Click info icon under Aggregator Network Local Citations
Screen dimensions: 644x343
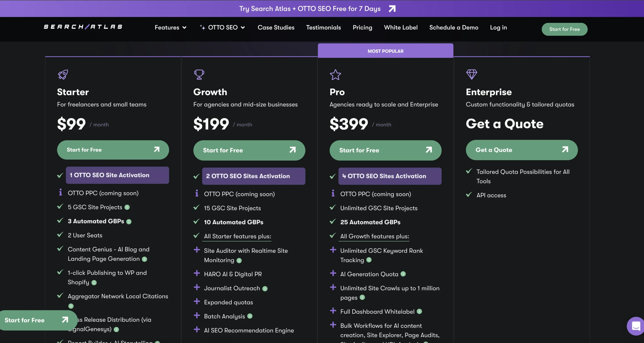click(x=71, y=306)
